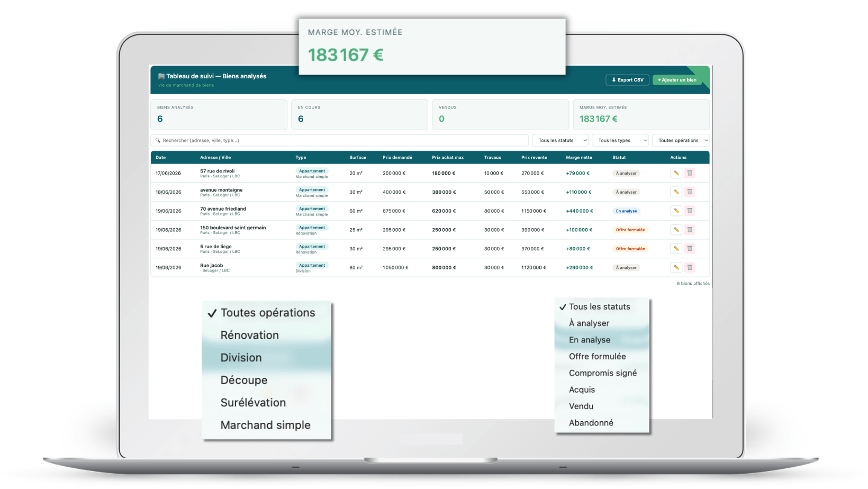Choose Compromis signé in the status list
This screenshot has height=489, width=868.
coord(602,373)
